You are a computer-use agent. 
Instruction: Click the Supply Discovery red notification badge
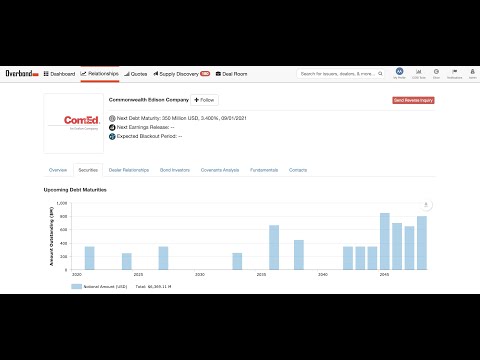tap(205, 74)
